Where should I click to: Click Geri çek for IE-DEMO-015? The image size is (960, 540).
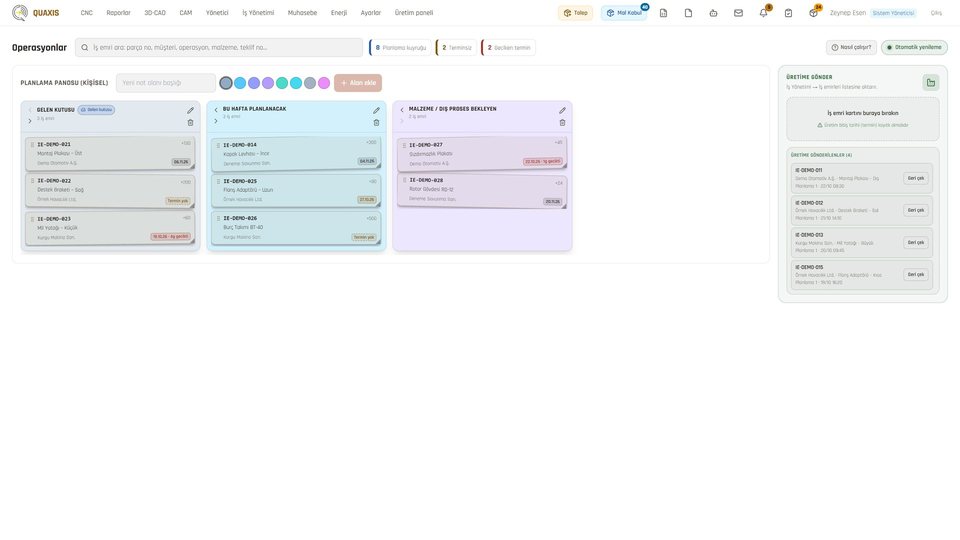916,274
